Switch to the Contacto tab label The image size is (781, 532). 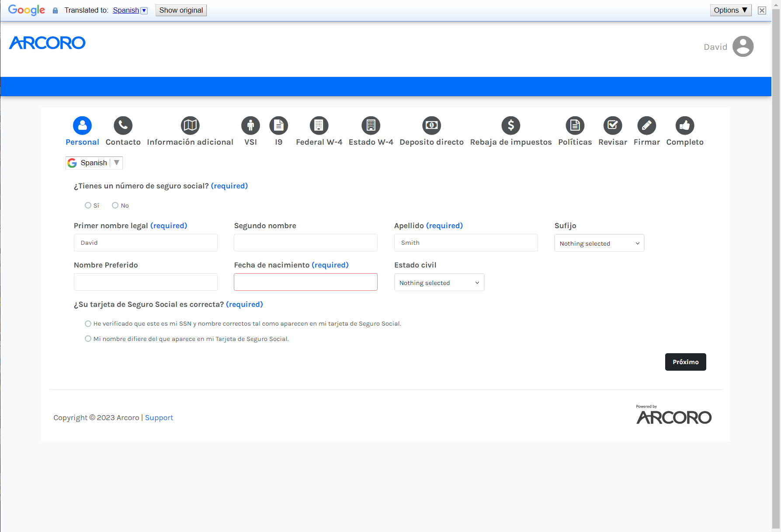click(x=123, y=142)
